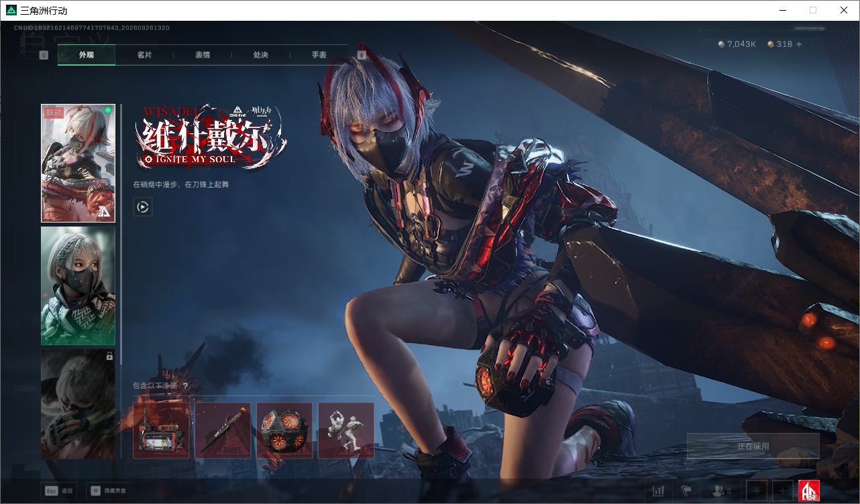Select the orange-vent sphere grenade item
The width and height of the screenshot is (860, 504).
point(284,430)
